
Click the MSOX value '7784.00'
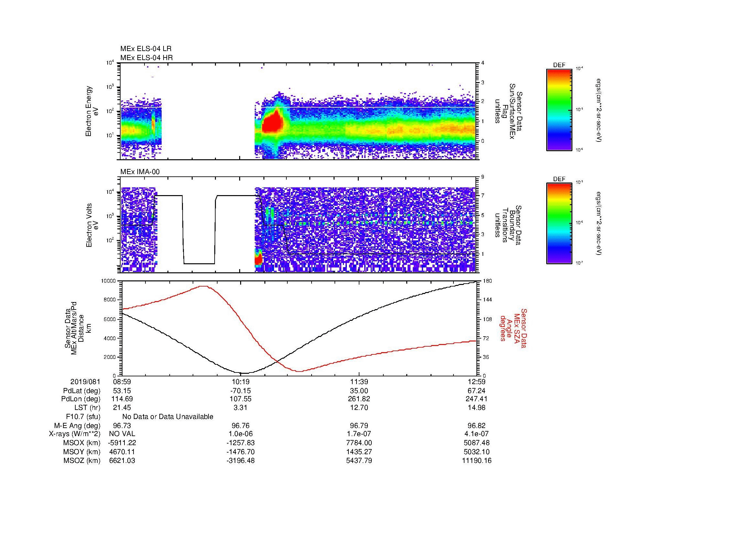pos(359,443)
